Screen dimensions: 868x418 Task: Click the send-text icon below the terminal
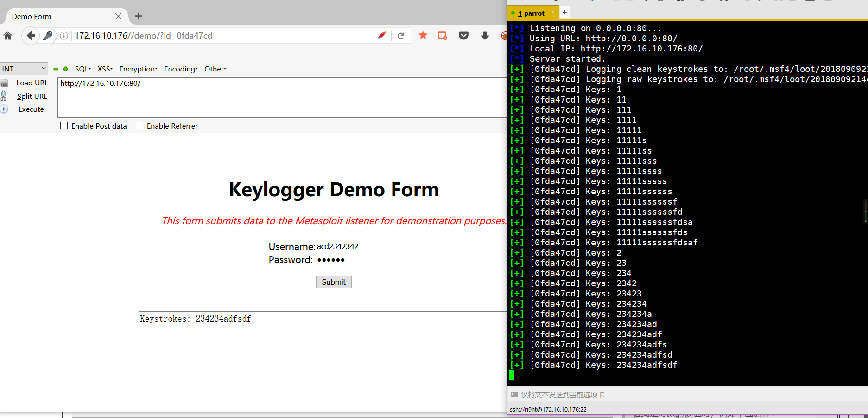point(514,394)
